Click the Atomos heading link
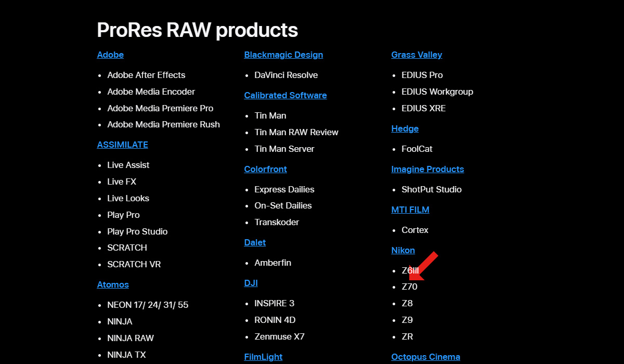624x364 pixels. point(113,284)
